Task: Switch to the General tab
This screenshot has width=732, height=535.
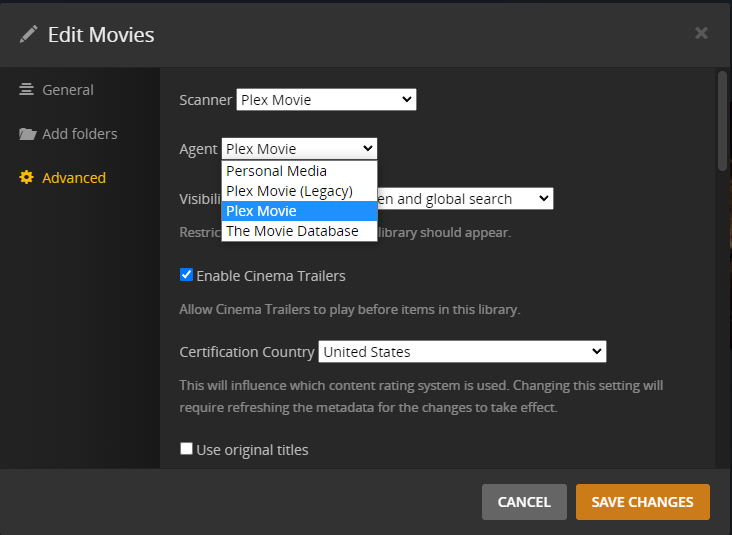Action: pos(68,90)
